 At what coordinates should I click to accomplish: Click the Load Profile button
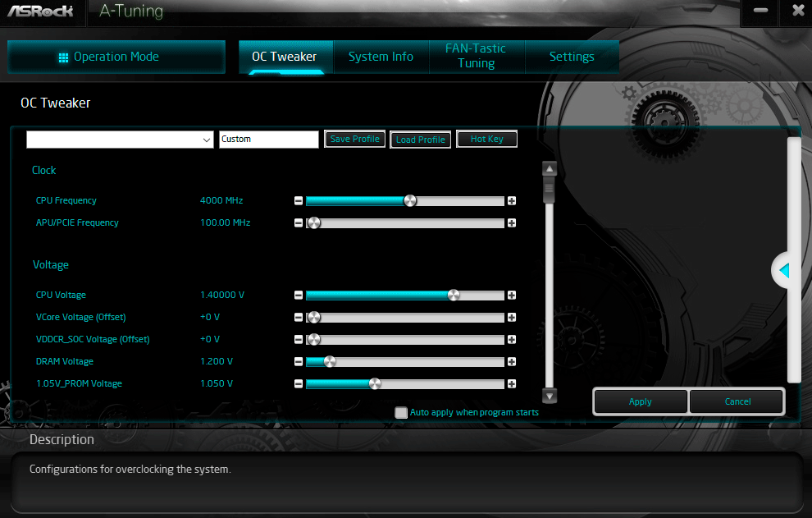tap(420, 140)
